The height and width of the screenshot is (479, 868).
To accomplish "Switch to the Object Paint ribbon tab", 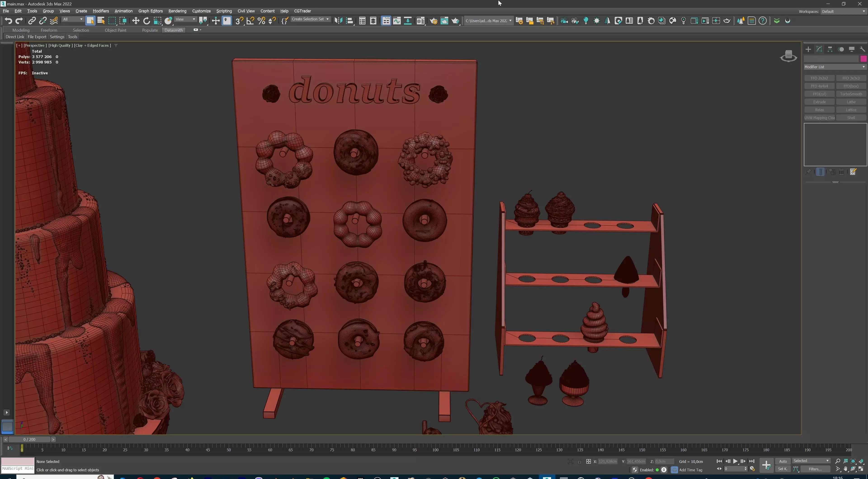I will coord(115,30).
